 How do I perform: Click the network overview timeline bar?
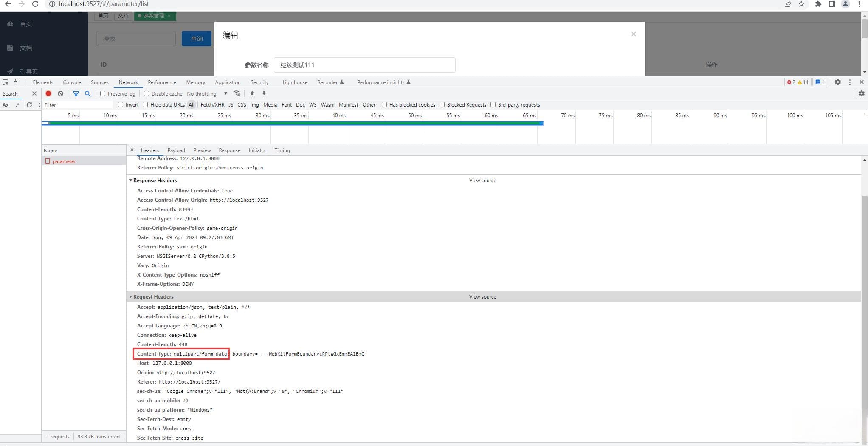click(x=293, y=123)
